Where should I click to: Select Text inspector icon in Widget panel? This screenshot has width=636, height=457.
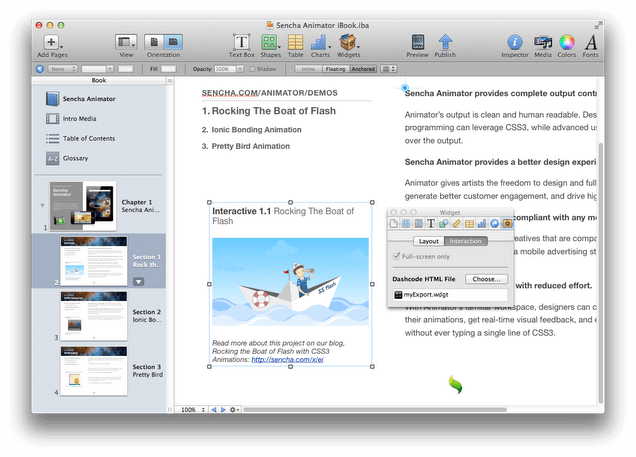(x=431, y=223)
